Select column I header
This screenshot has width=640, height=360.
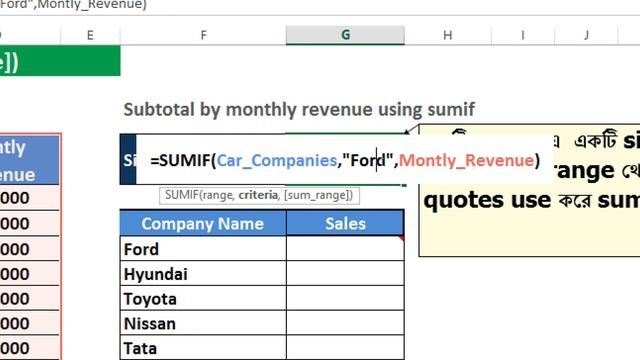(523, 35)
